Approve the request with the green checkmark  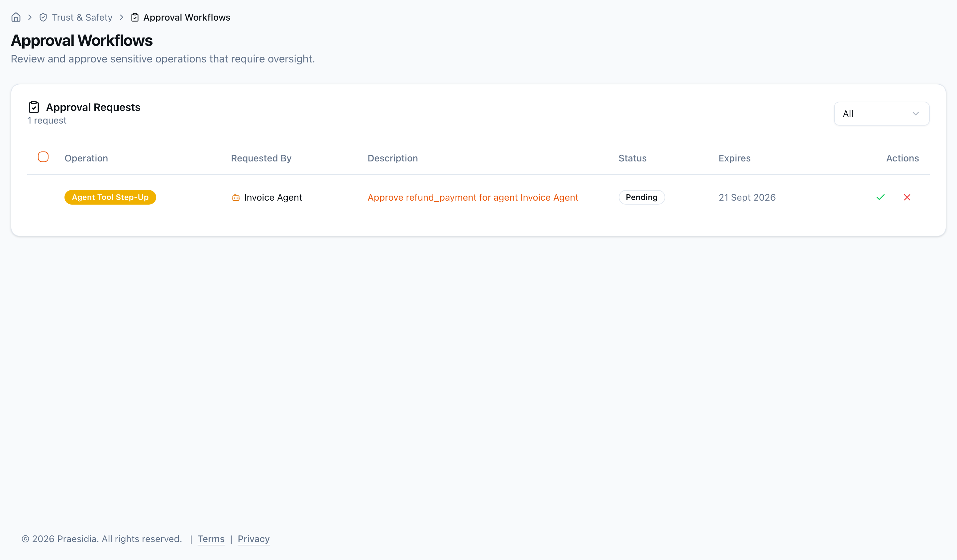click(x=881, y=197)
